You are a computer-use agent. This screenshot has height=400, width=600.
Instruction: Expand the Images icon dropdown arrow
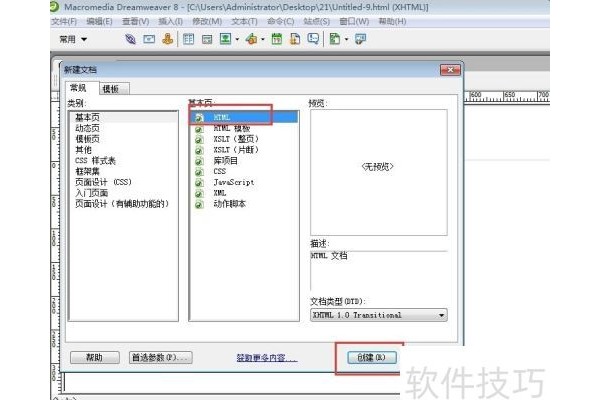coord(237,39)
